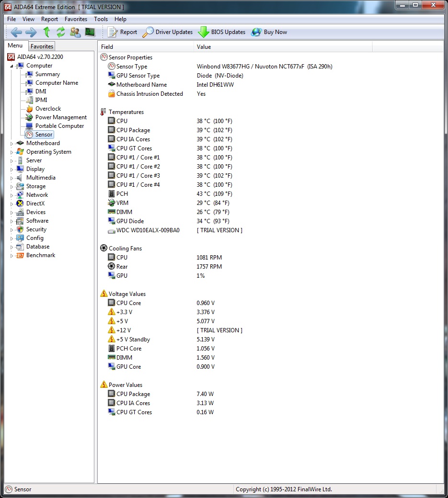Click the BIOS Updates toolbar button
The width and height of the screenshot is (448, 498).
click(222, 32)
